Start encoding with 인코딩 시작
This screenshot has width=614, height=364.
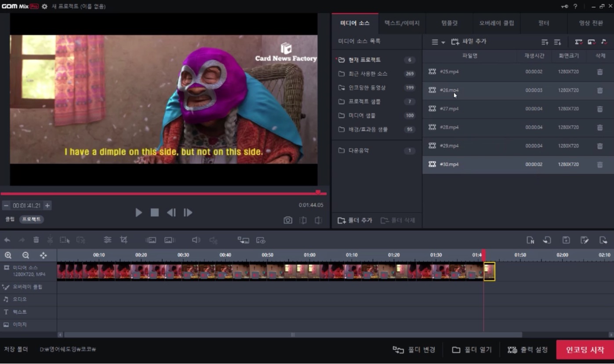[585, 350]
